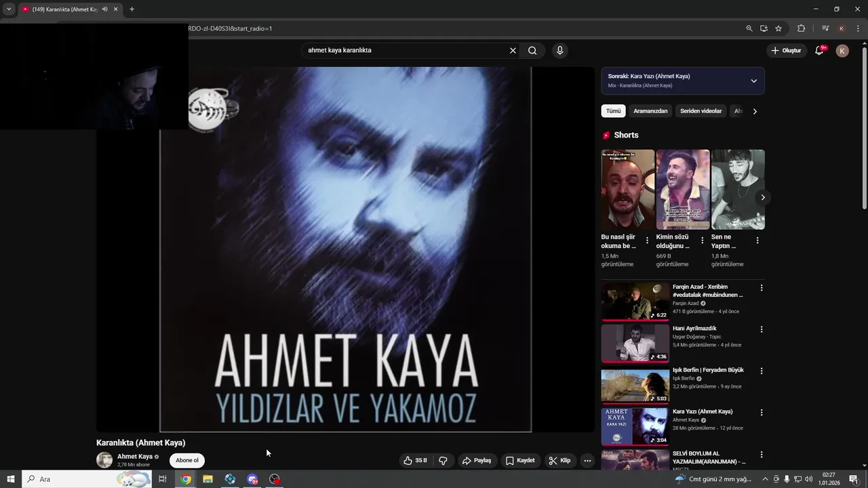This screenshot has width=868, height=488.
Task: Open the Oluştur create button
Action: (787, 51)
